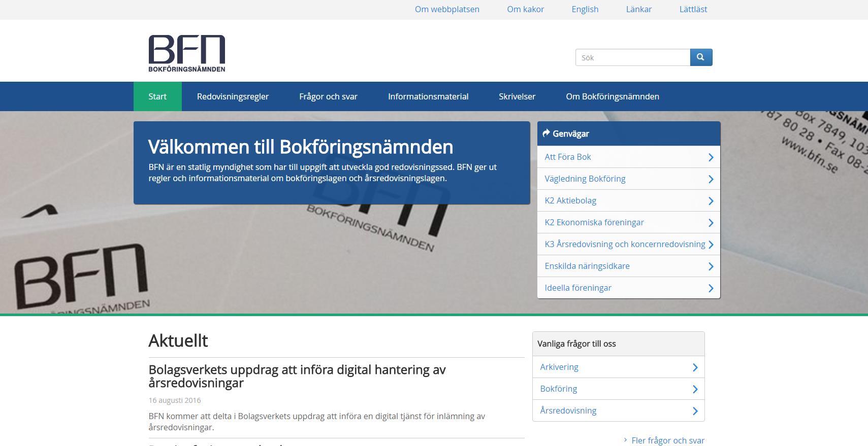Click the chevron beside Vägledning Bokföring

click(x=711, y=179)
